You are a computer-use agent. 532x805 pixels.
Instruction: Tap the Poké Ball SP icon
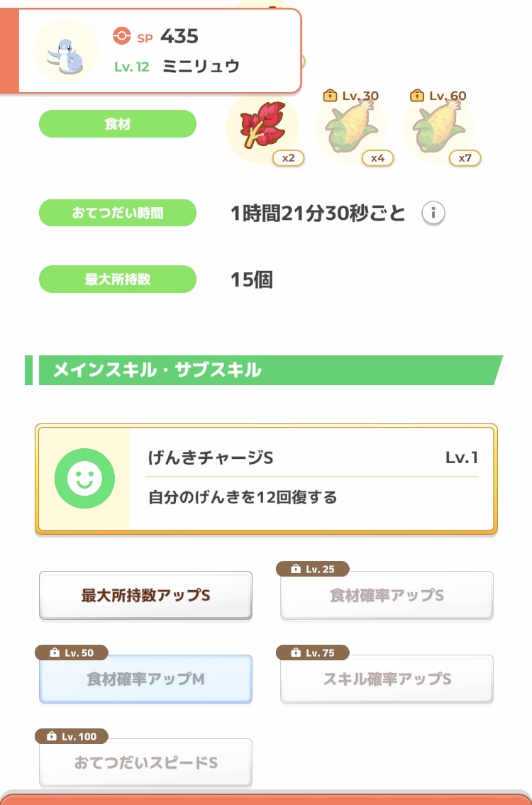point(122,36)
